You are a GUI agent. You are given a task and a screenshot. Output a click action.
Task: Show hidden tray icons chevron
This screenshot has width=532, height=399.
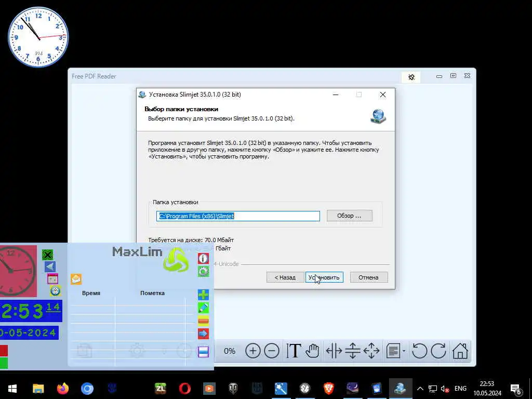click(x=420, y=389)
